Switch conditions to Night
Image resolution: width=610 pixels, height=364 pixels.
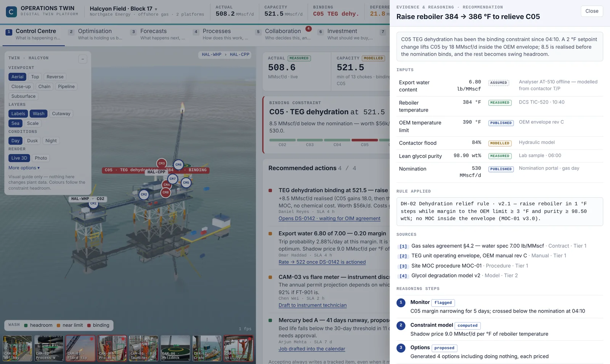click(51, 140)
